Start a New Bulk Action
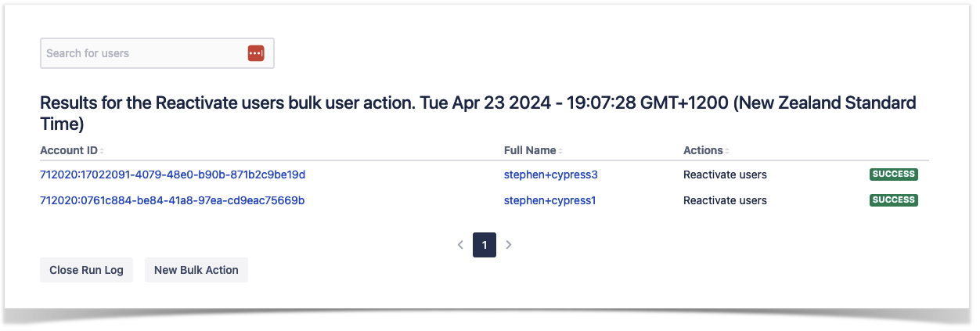Viewport: 980px width, 331px height. pos(196,270)
